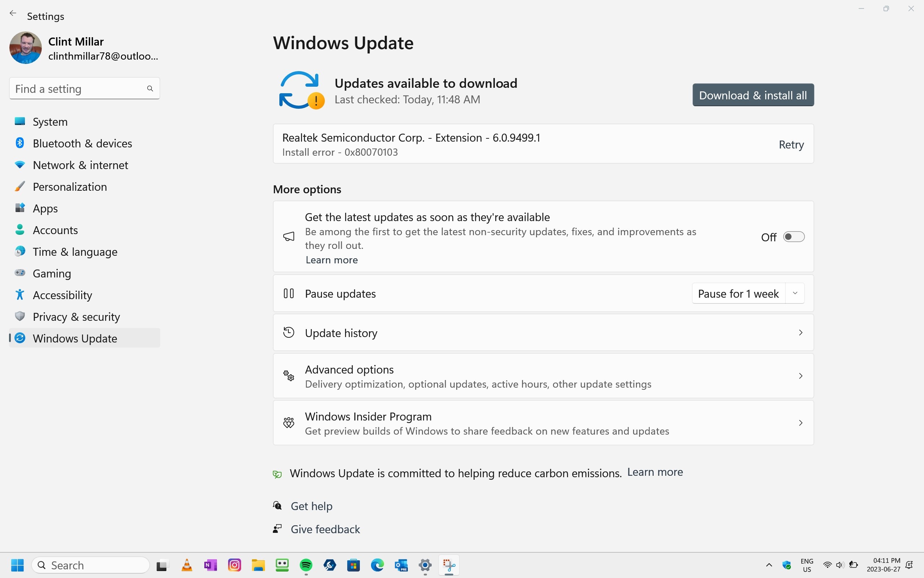Click the volume speaker tray icon
The width and height of the screenshot is (924, 578).
pyautogui.click(x=840, y=565)
